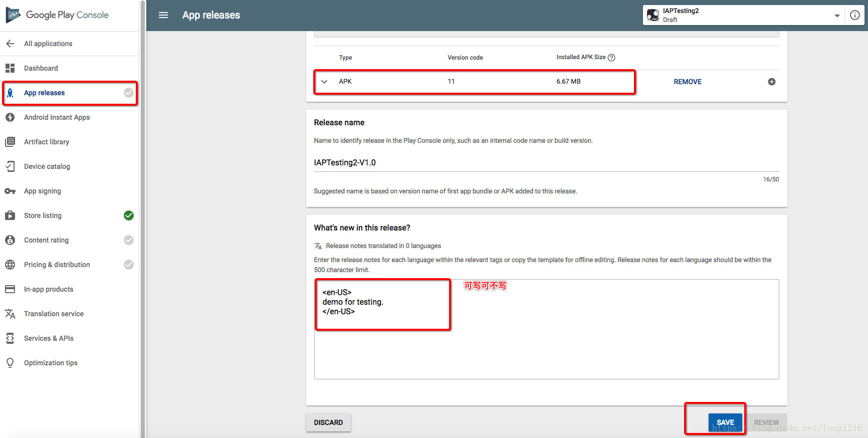Expand the APK row chevron
Image resolution: width=868 pixels, height=438 pixels.
coord(324,82)
